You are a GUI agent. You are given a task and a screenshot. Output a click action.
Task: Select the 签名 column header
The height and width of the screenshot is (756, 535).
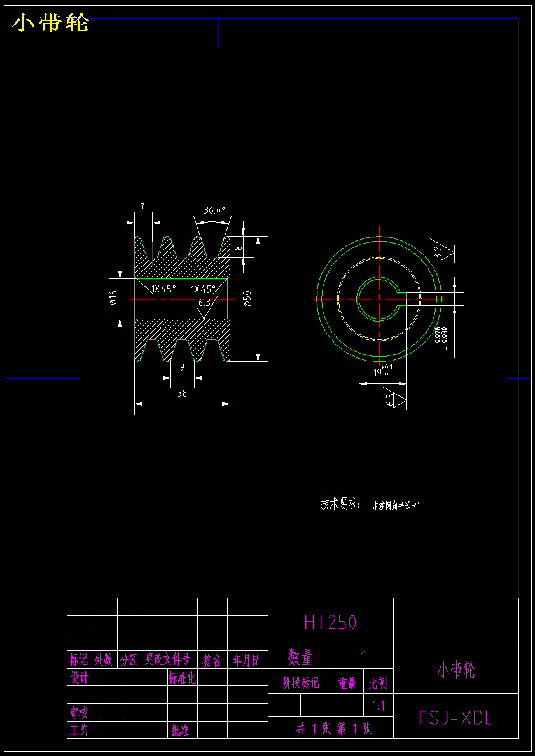pos(211,660)
